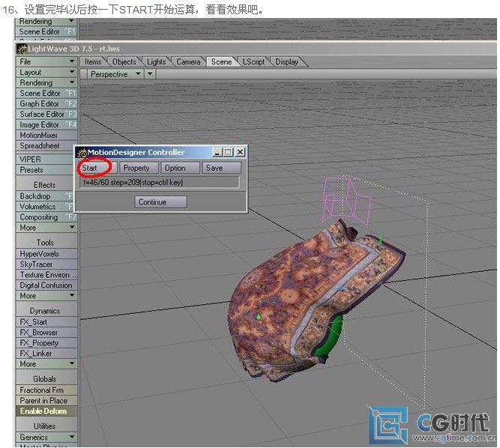Screen dimensions: 500x448
Task: Open FX_Property panel
Action: pos(46,343)
